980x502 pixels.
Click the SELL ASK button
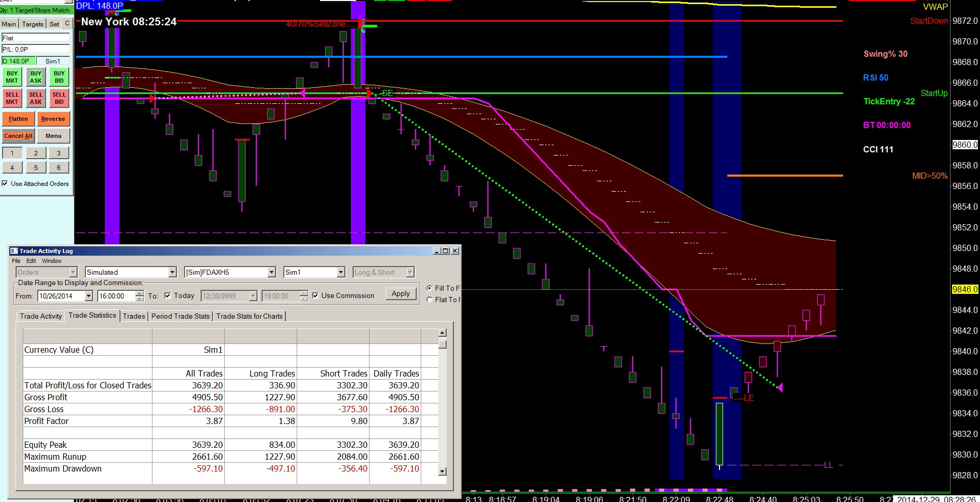(x=36, y=98)
